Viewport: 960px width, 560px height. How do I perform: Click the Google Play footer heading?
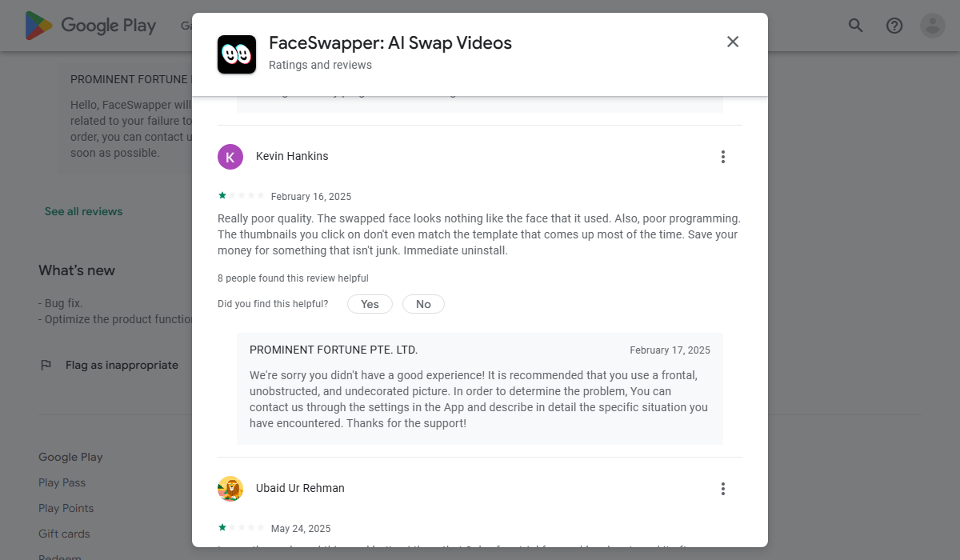70,457
